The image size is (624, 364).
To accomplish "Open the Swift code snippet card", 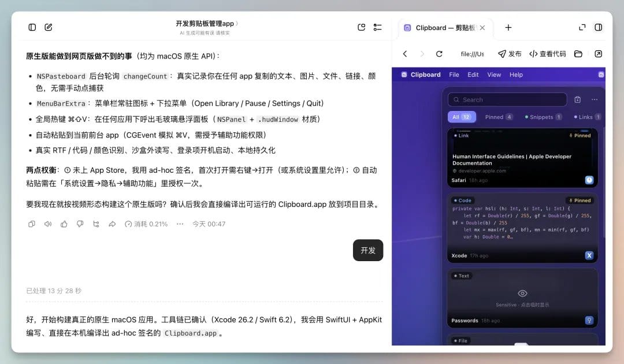I will [x=522, y=228].
